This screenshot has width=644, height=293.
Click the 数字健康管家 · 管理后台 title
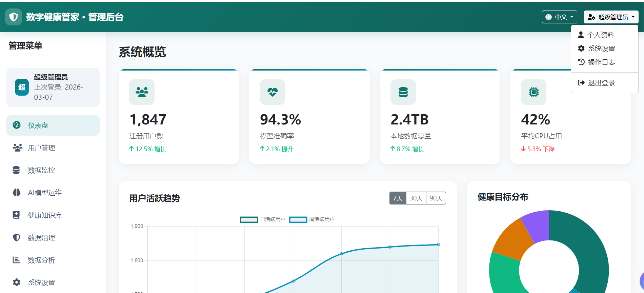click(x=75, y=17)
